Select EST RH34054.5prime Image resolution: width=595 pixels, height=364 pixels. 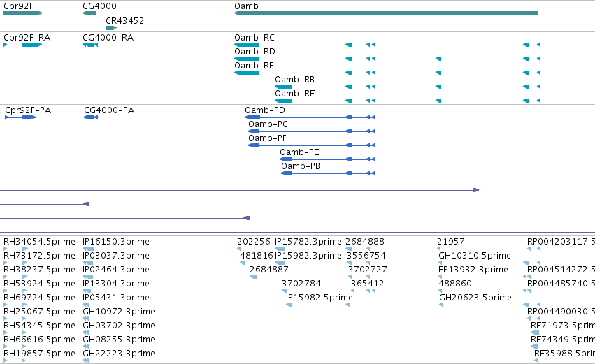(x=39, y=242)
